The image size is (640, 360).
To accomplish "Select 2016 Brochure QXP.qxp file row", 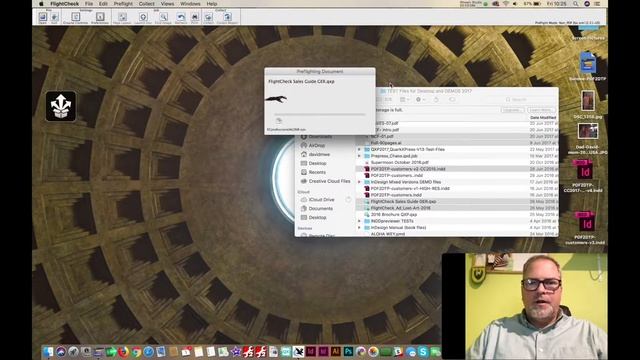I will (x=457, y=214).
